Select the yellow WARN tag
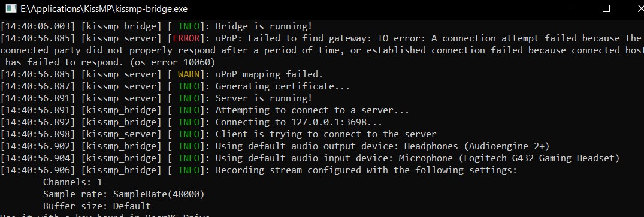 coord(189,74)
